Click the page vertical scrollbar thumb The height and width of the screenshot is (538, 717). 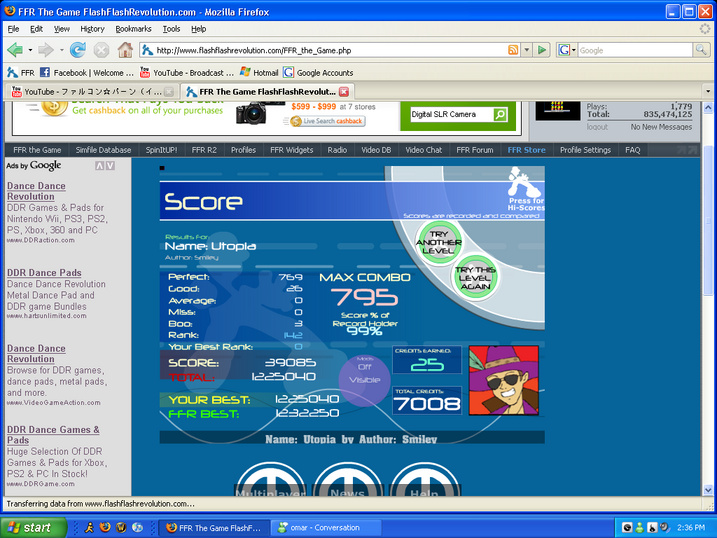708,220
